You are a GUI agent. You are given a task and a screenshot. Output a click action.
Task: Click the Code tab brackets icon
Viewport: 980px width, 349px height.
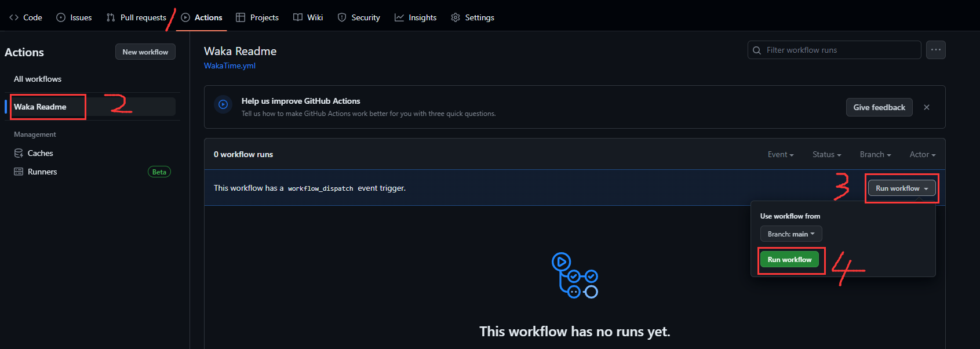(x=14, y=17)
